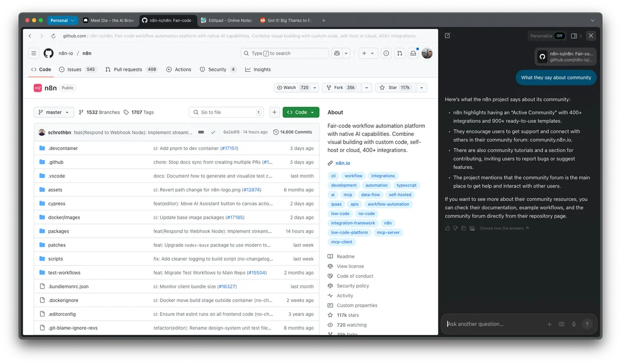The width and height of the screenshot is (621, 364).
Task: Open the create new plus dropdown
Action: (x=367, y=53)
